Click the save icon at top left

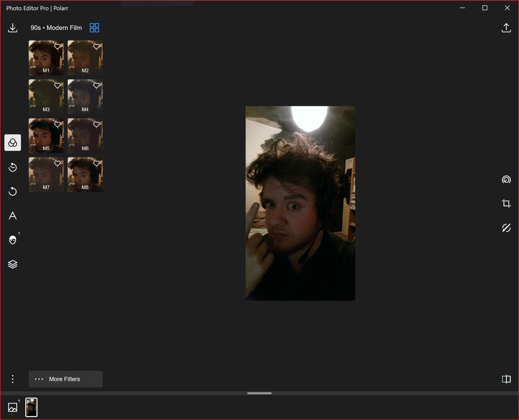coord(13,28)
